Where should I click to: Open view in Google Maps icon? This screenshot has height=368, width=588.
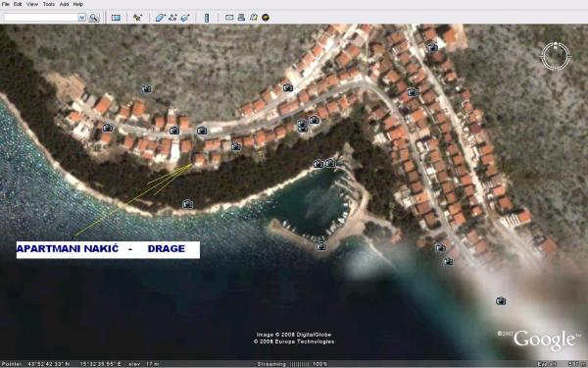[254, 18]
